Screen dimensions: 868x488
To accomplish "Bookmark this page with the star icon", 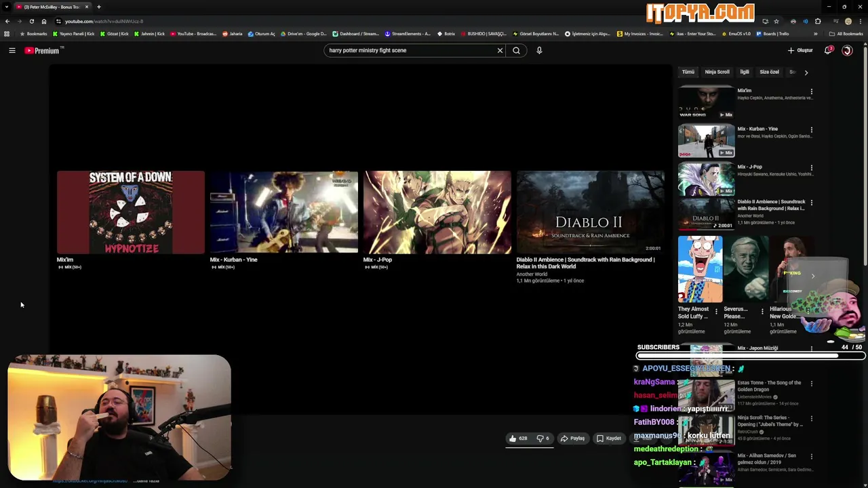I will 776,21.
